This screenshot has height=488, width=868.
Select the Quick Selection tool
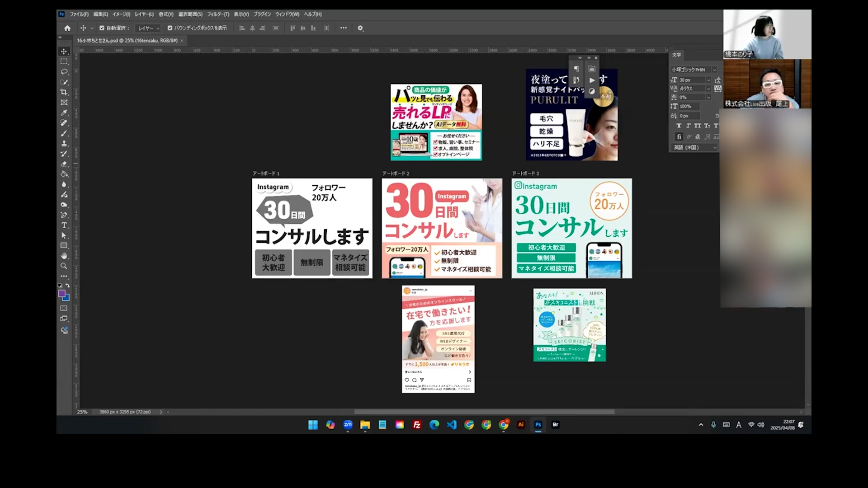tap(64, 82)
